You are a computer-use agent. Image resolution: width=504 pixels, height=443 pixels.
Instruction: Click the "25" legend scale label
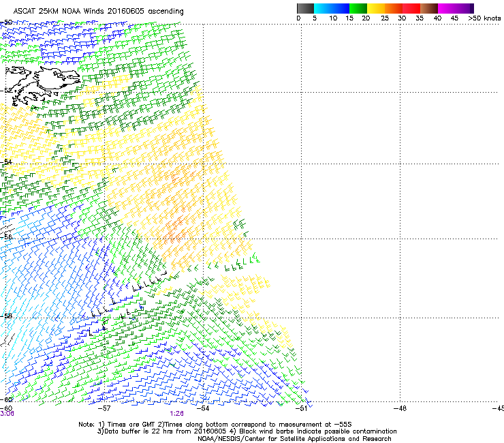(x=385, y=18)
